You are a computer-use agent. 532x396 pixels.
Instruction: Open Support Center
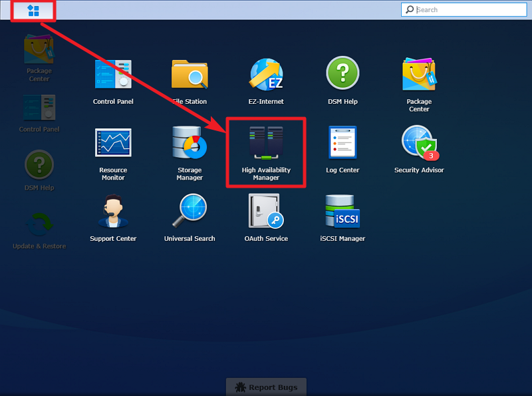coord(113,217)
